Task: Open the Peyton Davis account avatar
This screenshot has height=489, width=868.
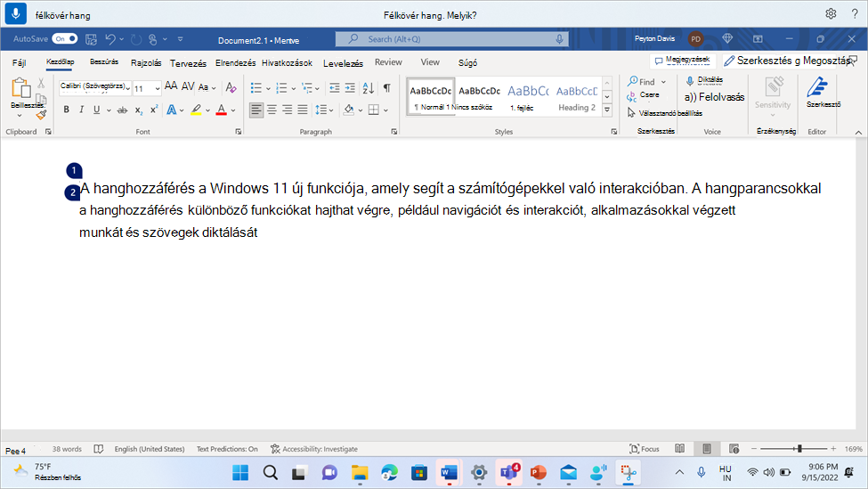Action: (695, 39)
